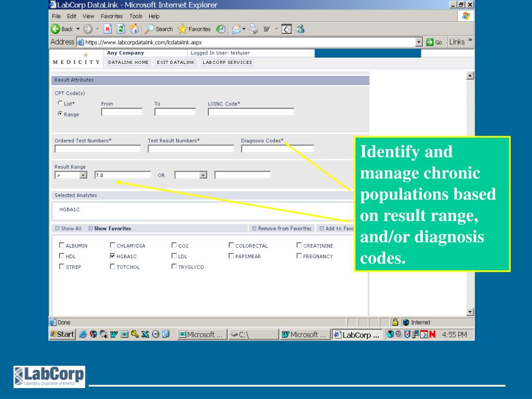Image resolution: width=532 pixels, height=399 pixels.
Task: Click the padlock security icon in status bar
Action: tap(395, 322)
